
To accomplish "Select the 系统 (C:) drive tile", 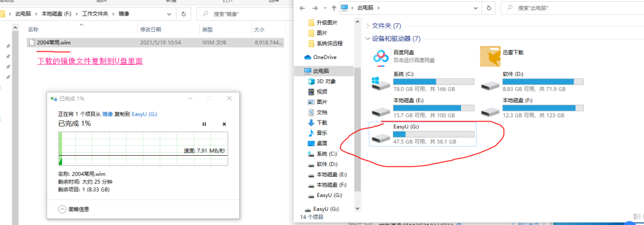I will (423, 81).
